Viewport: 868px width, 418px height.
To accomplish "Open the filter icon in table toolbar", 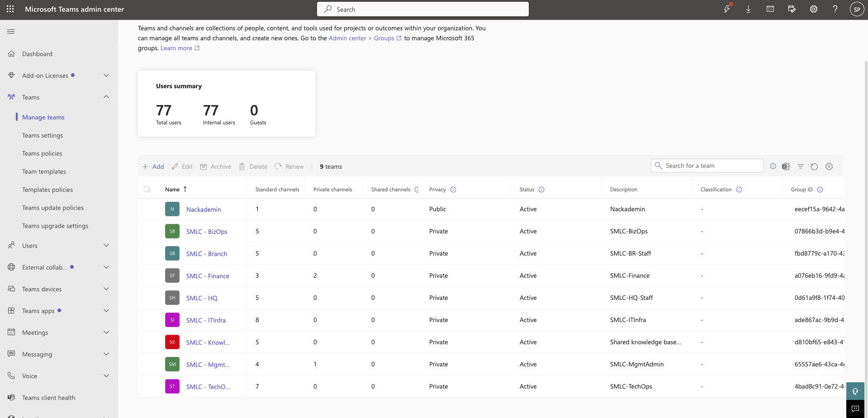I will [x=801, y=166].
